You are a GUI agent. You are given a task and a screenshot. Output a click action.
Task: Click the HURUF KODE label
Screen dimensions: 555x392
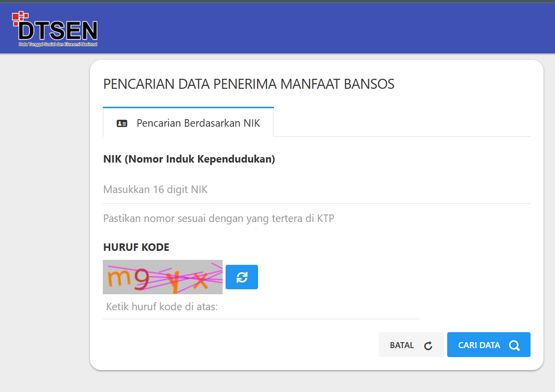tap(136, 247)
